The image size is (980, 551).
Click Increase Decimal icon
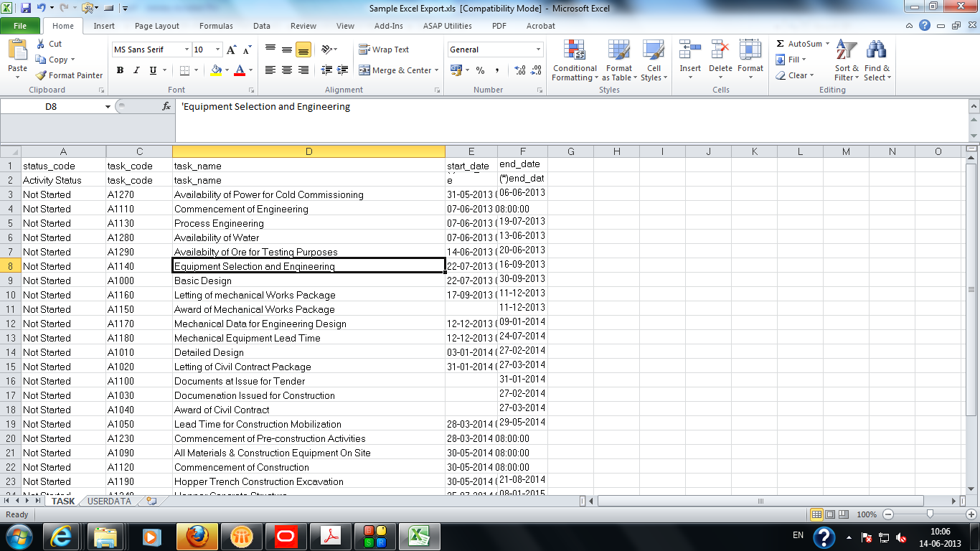tap(519, 70)
